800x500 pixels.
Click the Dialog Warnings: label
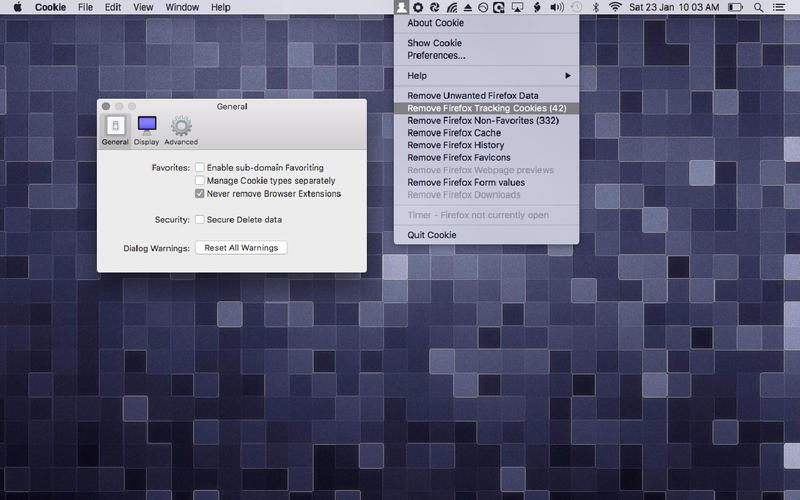(x=156, y=248)
